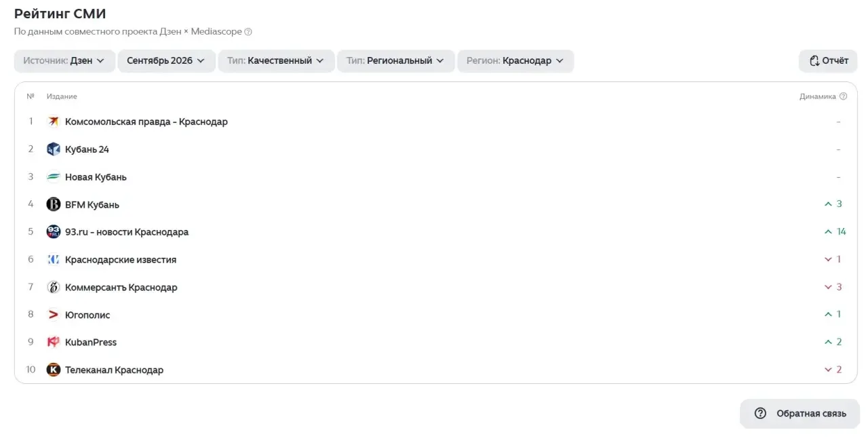868x447 pixels.
Task: Click the Динамика column header text
Action: 818,96
